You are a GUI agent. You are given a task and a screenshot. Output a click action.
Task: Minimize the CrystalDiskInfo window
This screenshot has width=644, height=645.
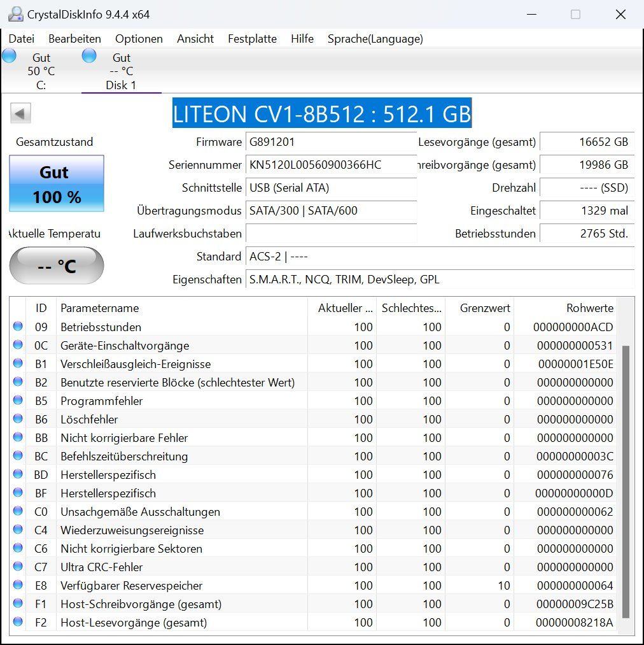coord(532,15)
